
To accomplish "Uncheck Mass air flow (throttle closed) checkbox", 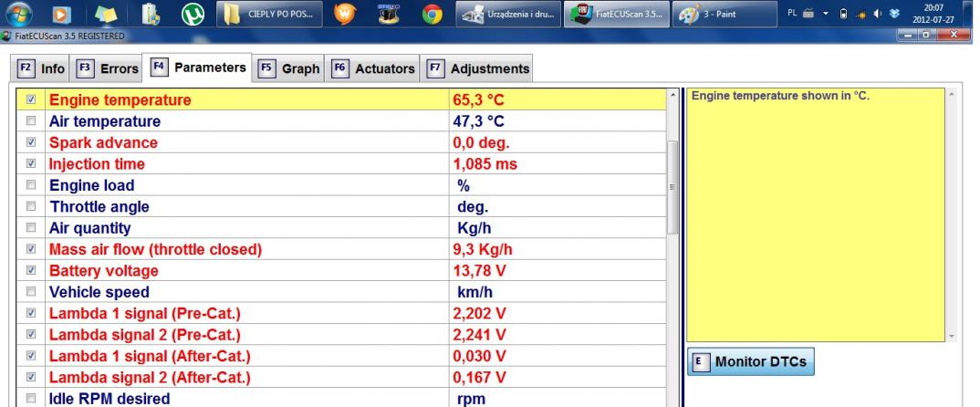I will pos(31,249).
